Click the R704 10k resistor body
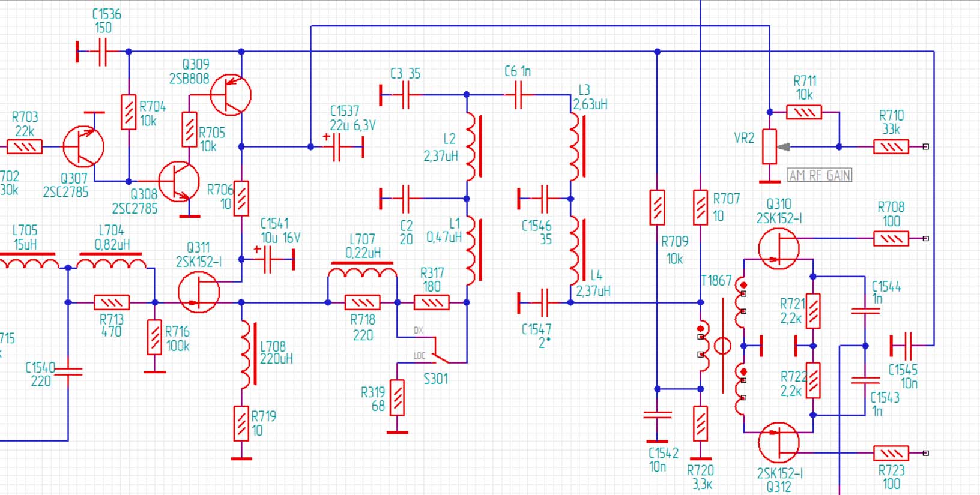 click(x=129, y=112)
